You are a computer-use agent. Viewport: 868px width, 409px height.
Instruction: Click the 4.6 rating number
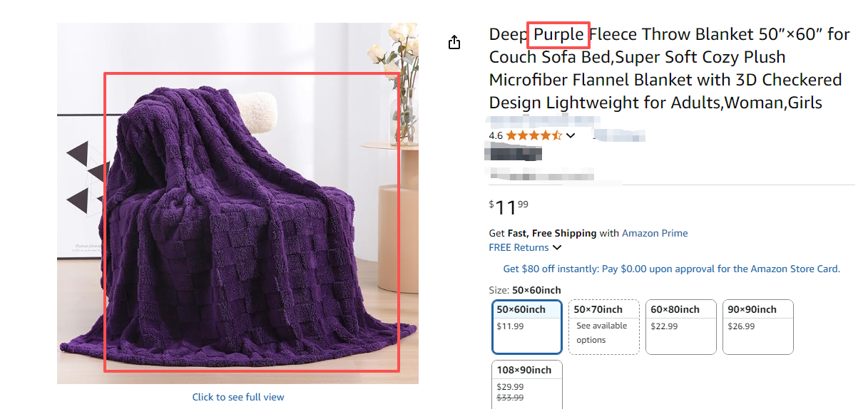click(x=496, y=135)
